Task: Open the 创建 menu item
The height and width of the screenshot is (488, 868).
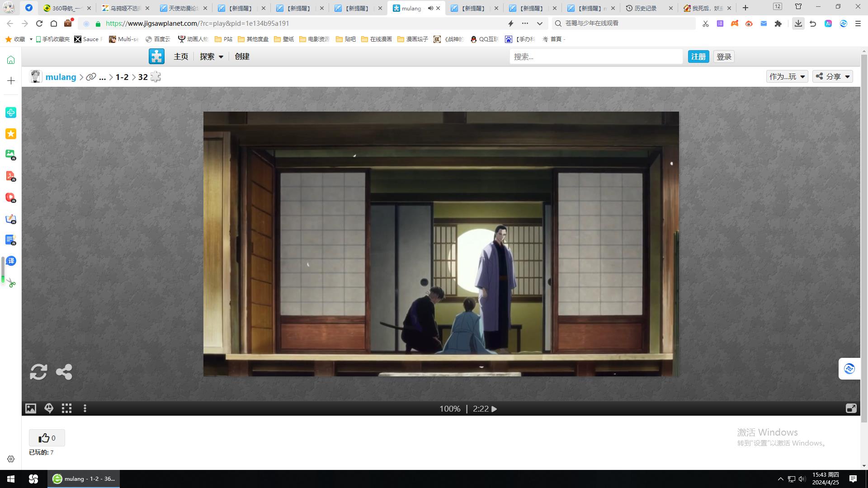Action: [x=242, y=56]
